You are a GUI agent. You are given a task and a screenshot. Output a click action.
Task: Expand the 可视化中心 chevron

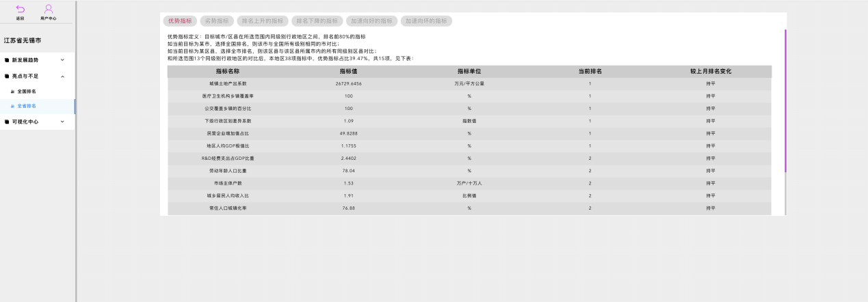62,122
